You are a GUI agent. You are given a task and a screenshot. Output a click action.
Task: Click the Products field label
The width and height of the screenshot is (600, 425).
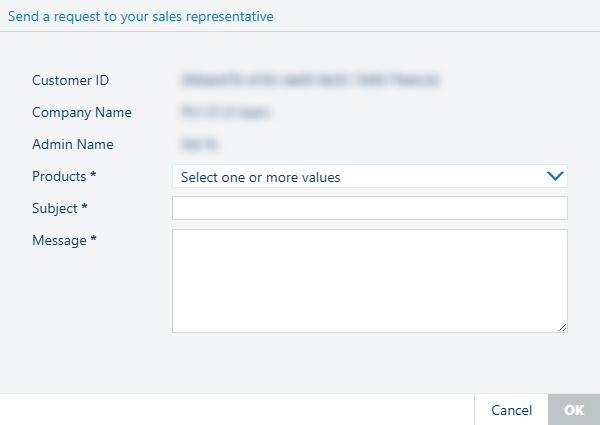point(59,176)
